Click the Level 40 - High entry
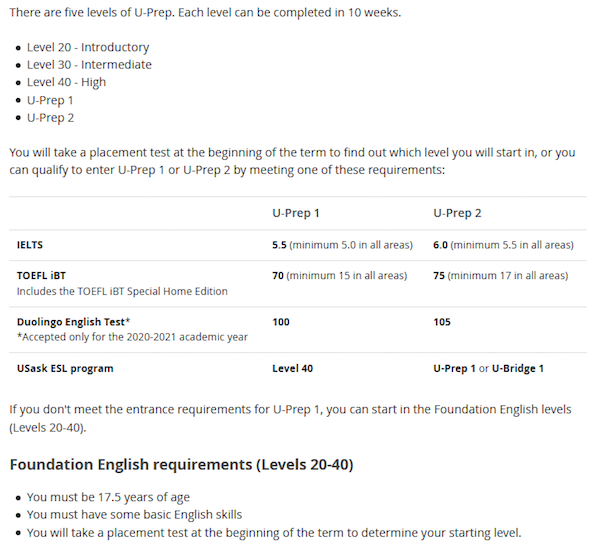This screenshot has width=600, height=556. click(66, 82)
